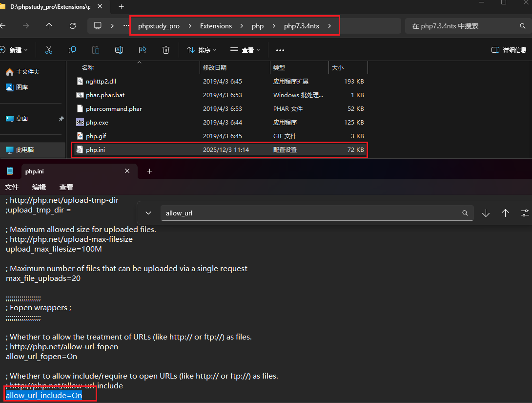This screenshot has width=532, height=403.
Task: Click the 在 php7.3.4nts 中搜索 search box
Action: coord(464,26)
